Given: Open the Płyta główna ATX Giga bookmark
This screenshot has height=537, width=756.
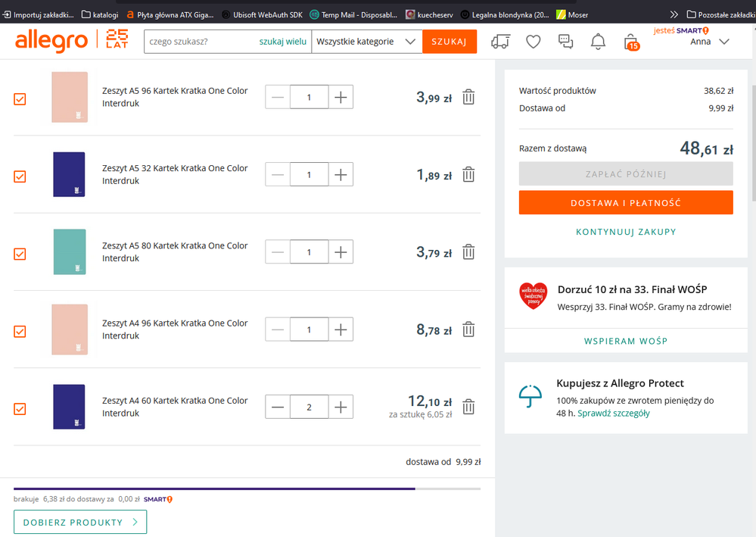Looking at the screenshot, I should click(x=170, y=14).
